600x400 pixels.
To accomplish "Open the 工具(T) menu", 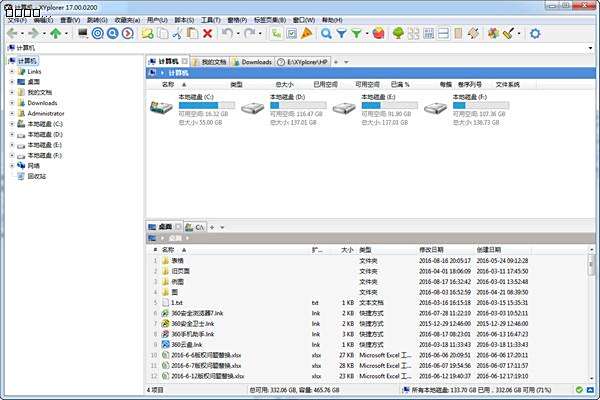I will click(211, 20).
